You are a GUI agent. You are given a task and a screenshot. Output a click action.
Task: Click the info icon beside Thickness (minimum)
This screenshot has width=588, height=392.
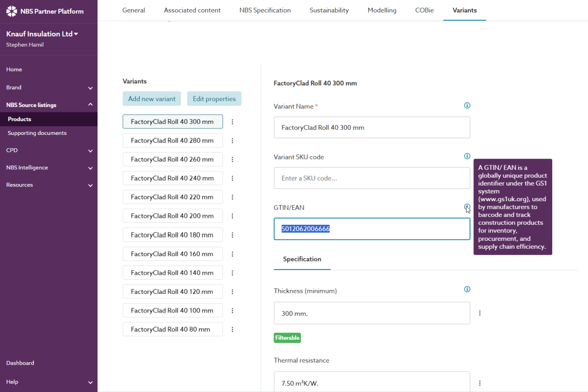click(467, 289)
